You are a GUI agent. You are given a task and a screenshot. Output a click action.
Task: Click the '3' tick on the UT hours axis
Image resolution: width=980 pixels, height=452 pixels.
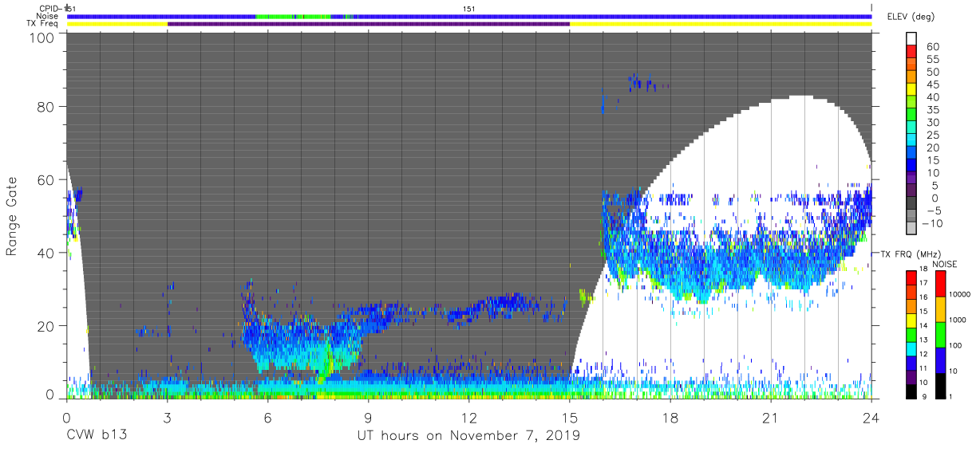click(167, 417)
